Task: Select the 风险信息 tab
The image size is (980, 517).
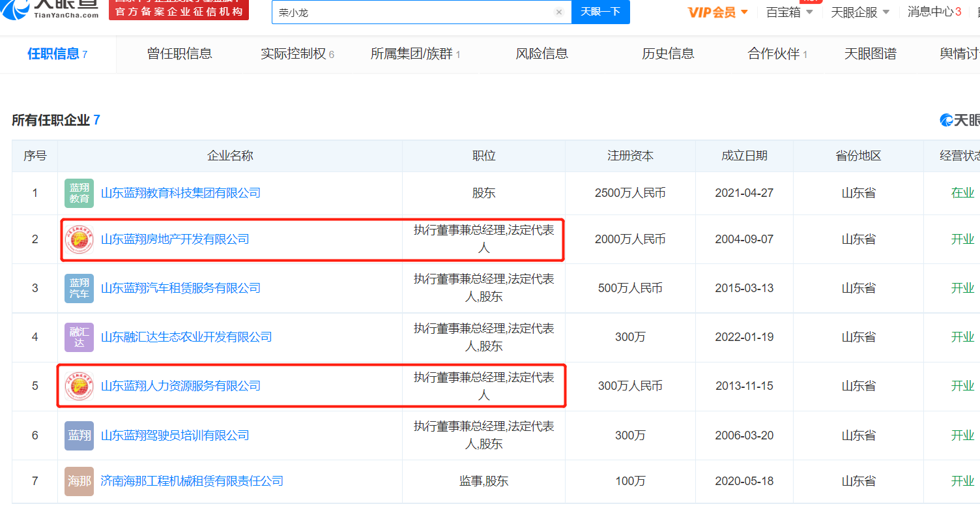Action: (541, 54)
